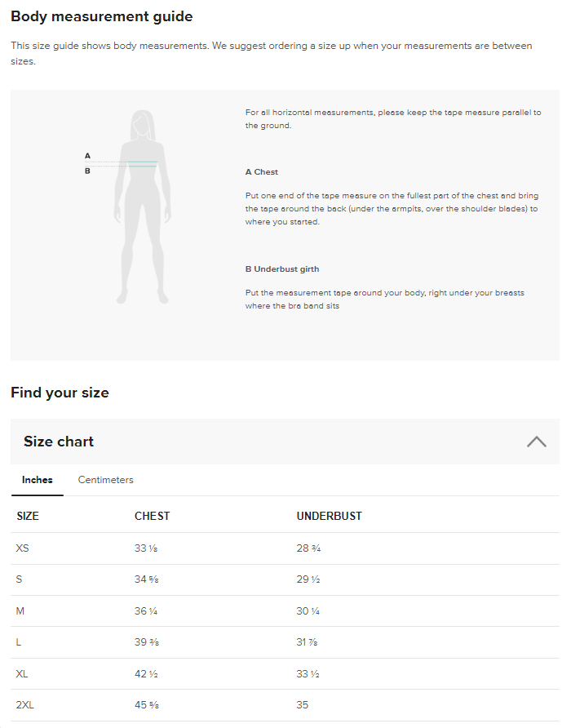Select the M size row
This screenshot has width=571, height=728.
tap(285, 611)
